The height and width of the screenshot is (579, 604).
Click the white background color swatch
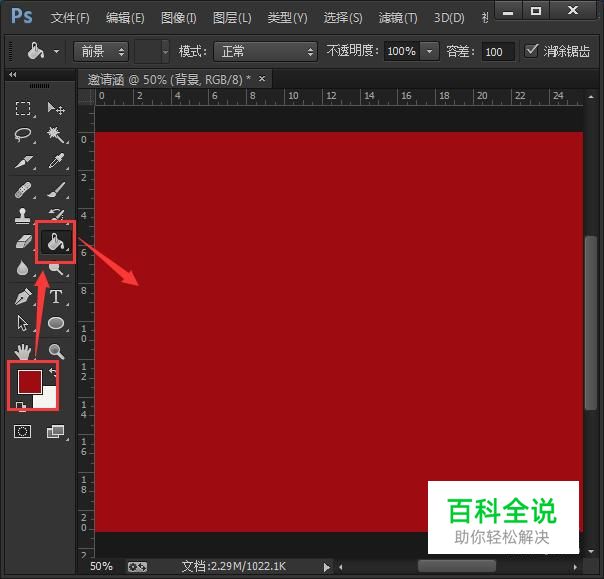pos(48,398)
